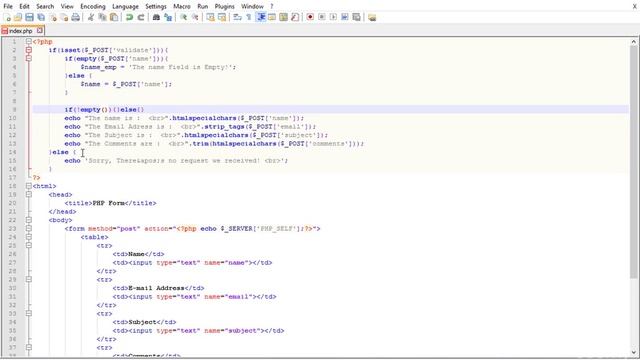Image resolution: width=640 pixels, height=360 pixels.
Task: Collapse the <tr> fold on line 33
Action: coord(29,313)
